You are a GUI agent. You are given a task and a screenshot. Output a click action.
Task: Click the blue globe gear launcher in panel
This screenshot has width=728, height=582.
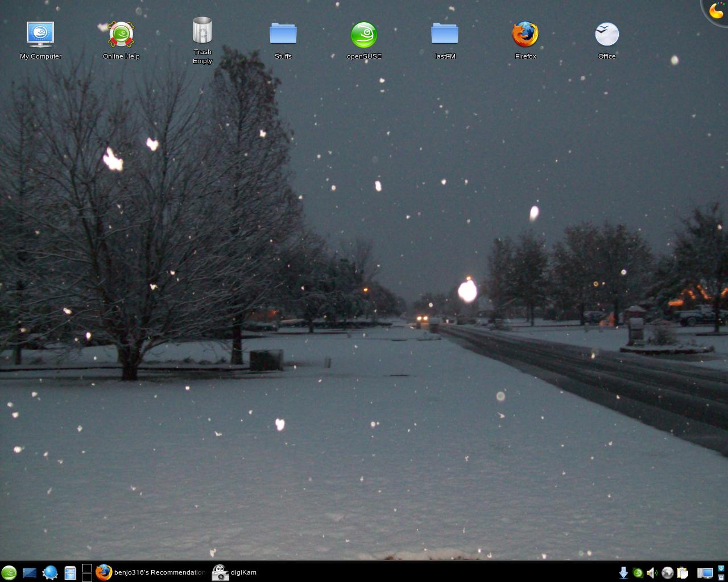(x=50, y=572)
